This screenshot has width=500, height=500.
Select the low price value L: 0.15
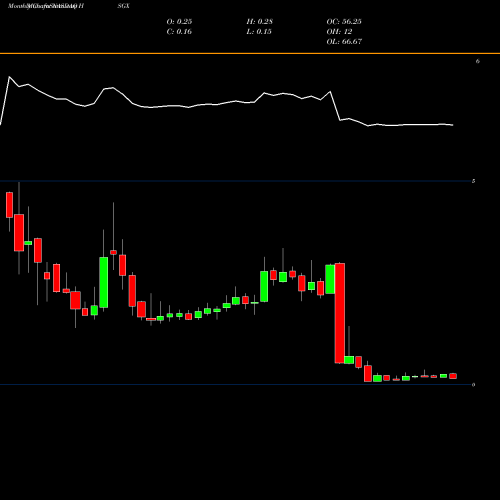259,32
